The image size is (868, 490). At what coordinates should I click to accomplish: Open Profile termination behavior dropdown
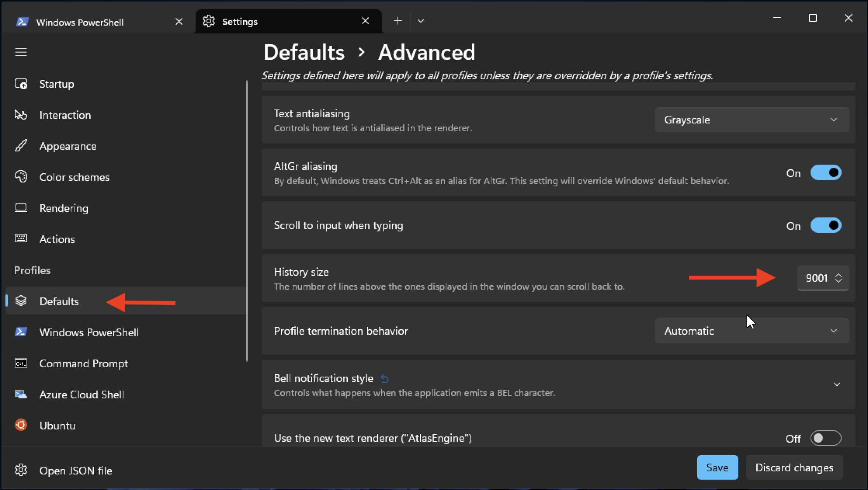pyautogui.click(x=752, y=331)
